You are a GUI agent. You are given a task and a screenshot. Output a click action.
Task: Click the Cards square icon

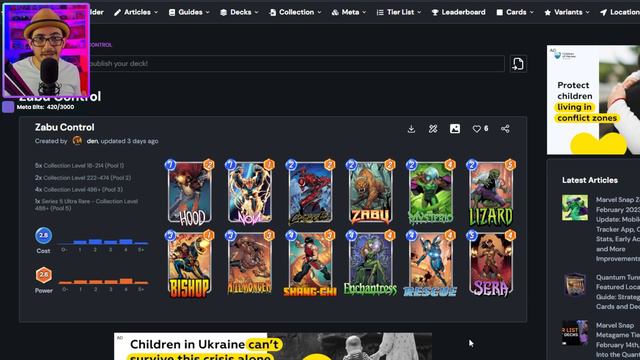click(x=500, y=13)
